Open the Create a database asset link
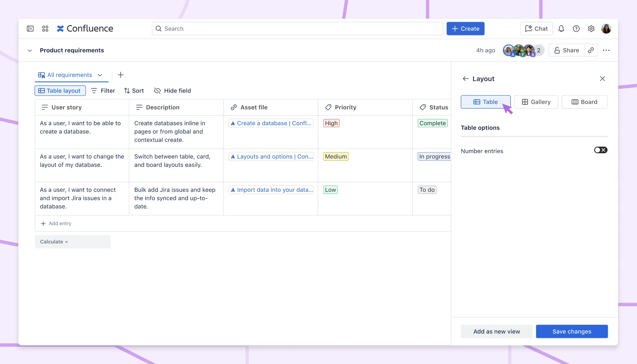The width and height of the screenshot is (637, 364). tap(271, 123)
